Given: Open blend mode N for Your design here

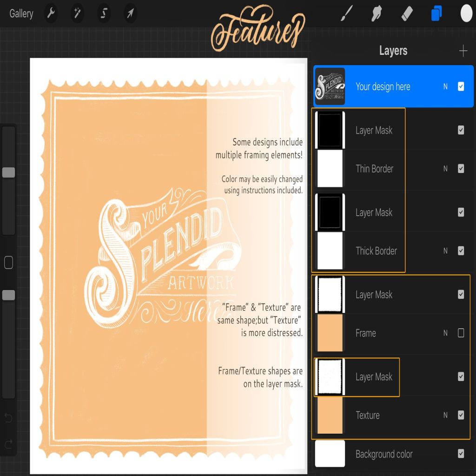Looking at the screenshot, I should (x=445, y=86).
